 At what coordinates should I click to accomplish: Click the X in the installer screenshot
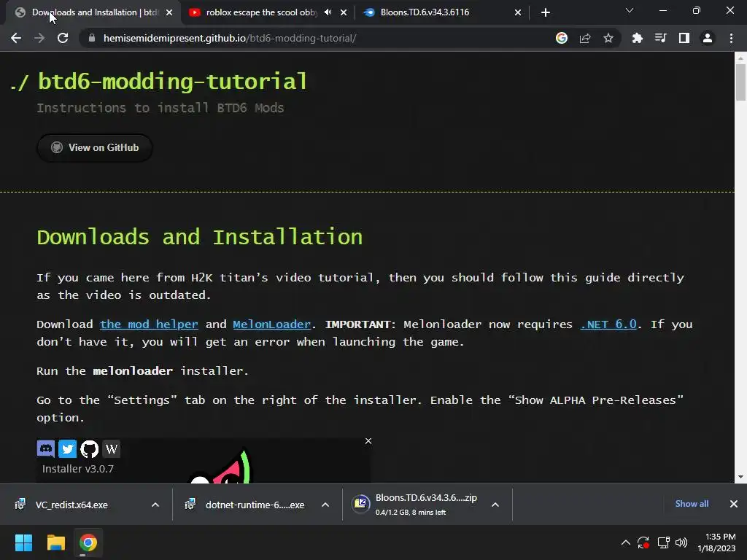(x=368, y=441)
